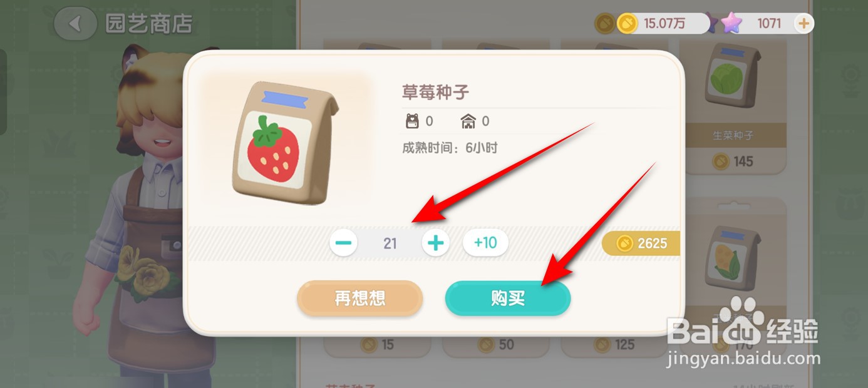Tap the purple star currency icon
This screenshot has height=388, width=868.
730,24
